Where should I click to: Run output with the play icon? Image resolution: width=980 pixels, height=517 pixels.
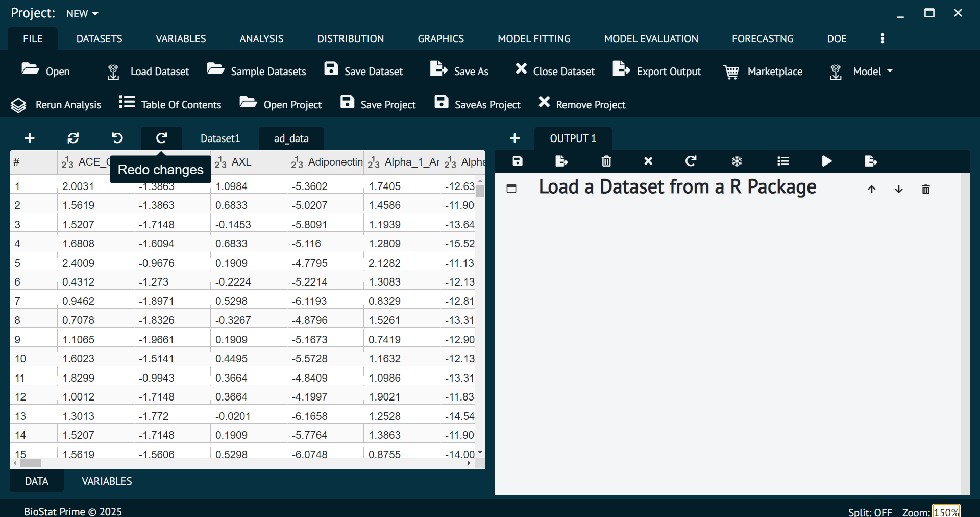click(x=826, y=161)
